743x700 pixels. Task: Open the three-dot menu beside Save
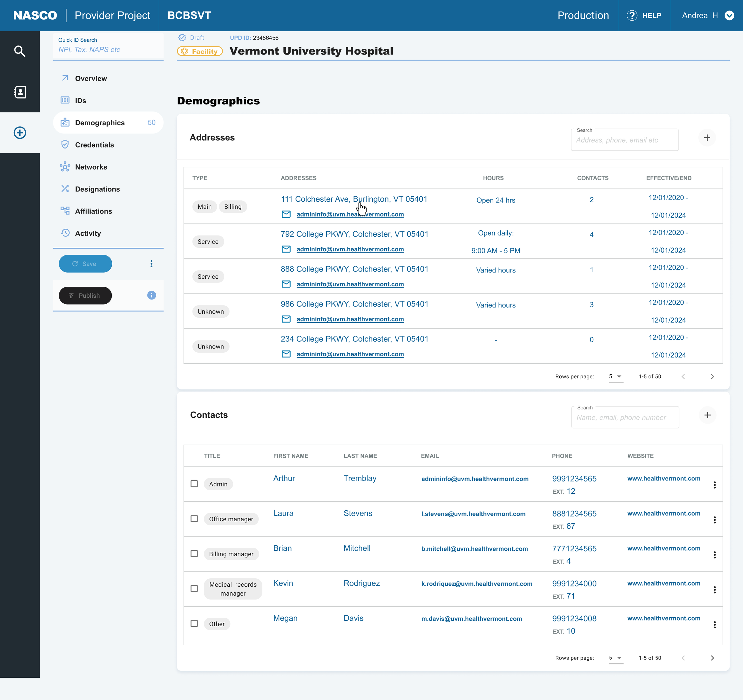[x=151, y=264]
